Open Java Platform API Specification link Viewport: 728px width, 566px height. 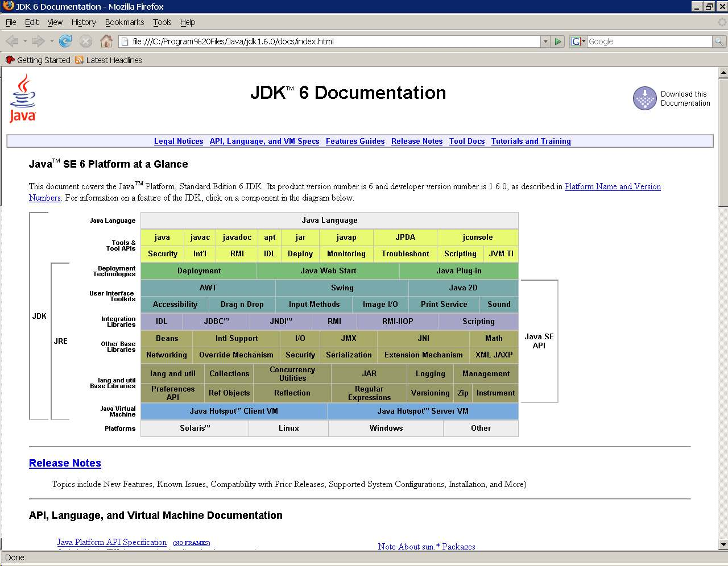coord(112,542)
